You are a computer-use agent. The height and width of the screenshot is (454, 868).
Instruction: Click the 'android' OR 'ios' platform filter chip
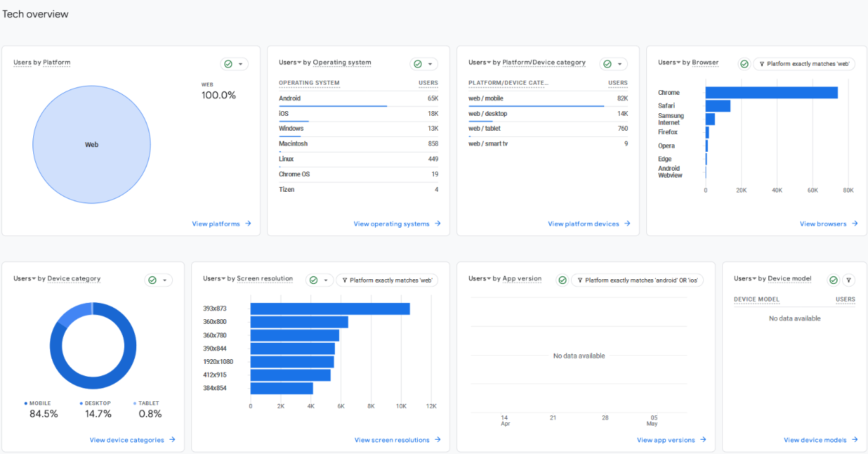pyautogui.click(x=637, y=281)
